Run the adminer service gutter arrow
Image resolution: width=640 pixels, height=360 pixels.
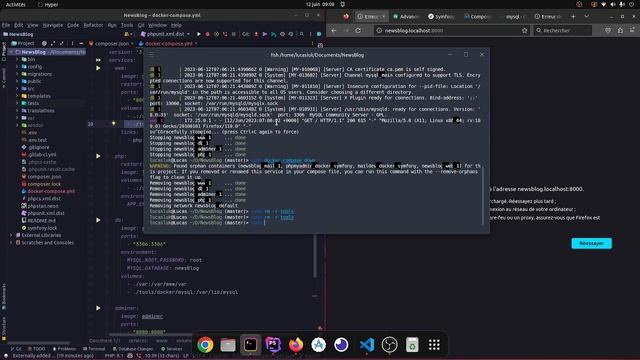98,308
